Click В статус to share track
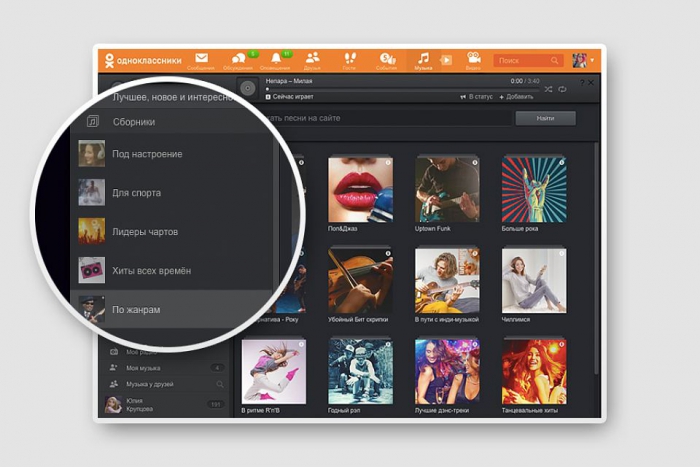The width and height of the screenshot is (700, 467). click(476, 97)
